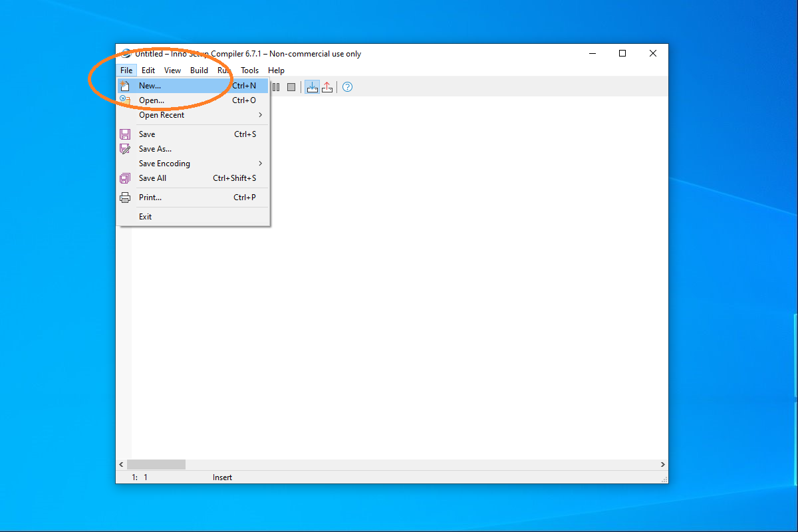Select the Target Setup toolbar icon

312,87
